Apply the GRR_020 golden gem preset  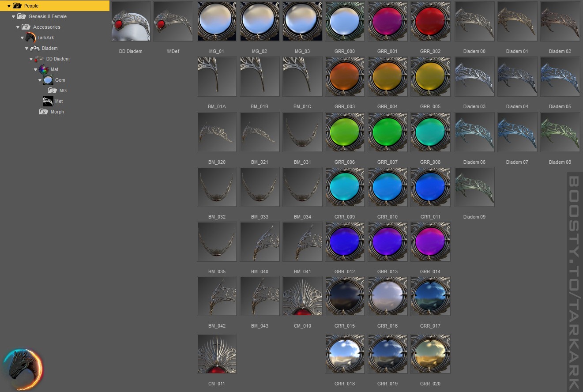tap(430, 354)
